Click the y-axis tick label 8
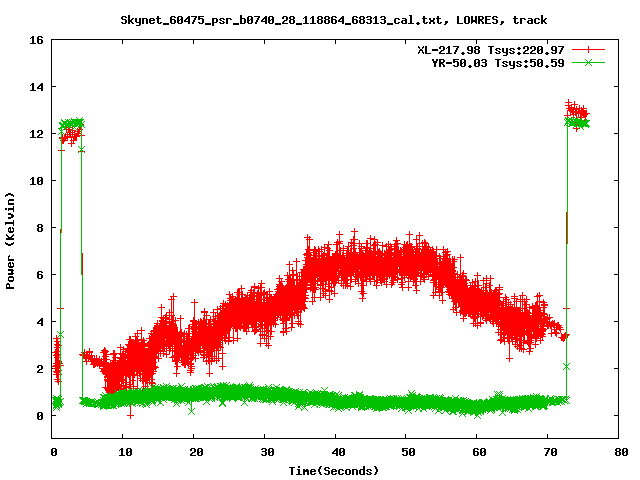Viewport: 640px width, 480px height. (40, 228)
